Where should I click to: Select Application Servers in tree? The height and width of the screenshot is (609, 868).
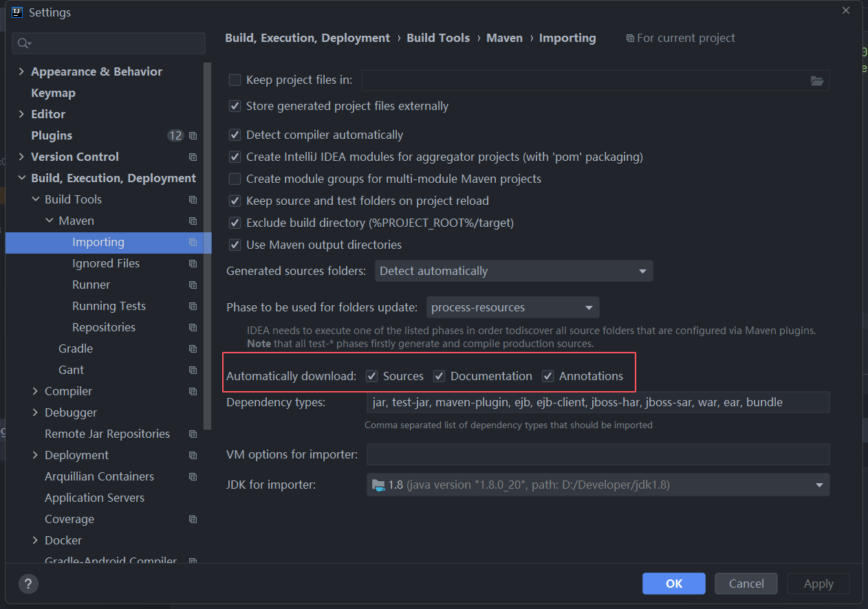point(94,498)
